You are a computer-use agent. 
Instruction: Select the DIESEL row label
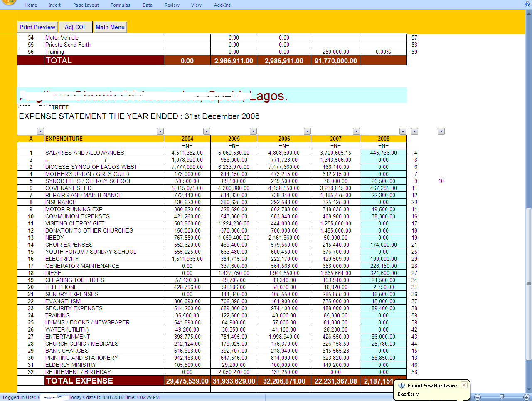click(x=104, y=273)
